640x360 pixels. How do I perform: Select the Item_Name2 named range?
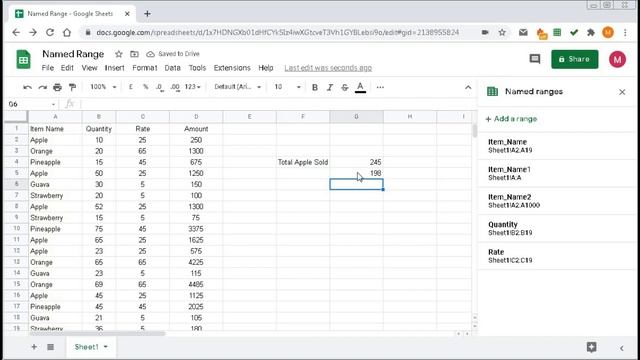tap(557, 201)
